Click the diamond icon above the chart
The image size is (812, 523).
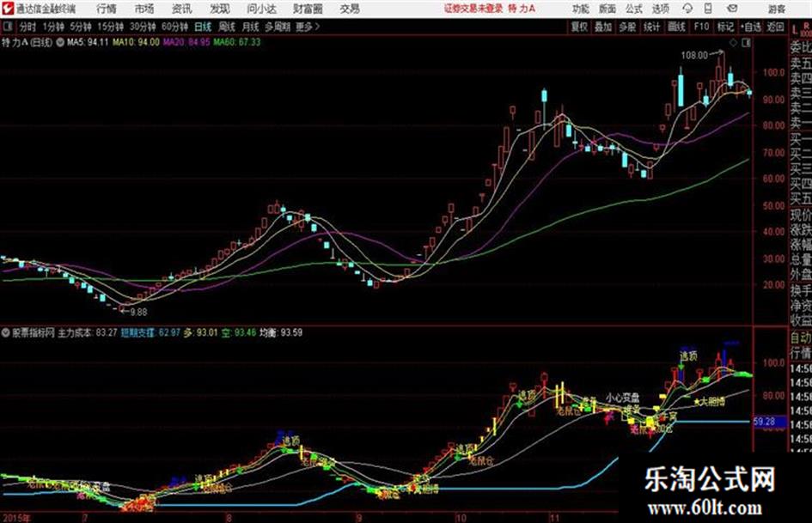click(733, 43)
